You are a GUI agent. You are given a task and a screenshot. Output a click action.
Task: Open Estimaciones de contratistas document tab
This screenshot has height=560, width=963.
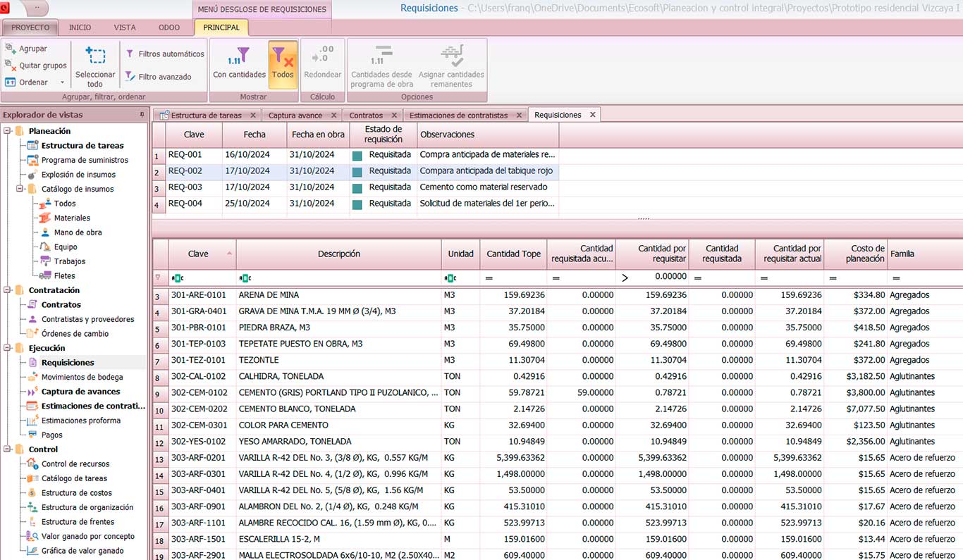[x=458, y=115]
